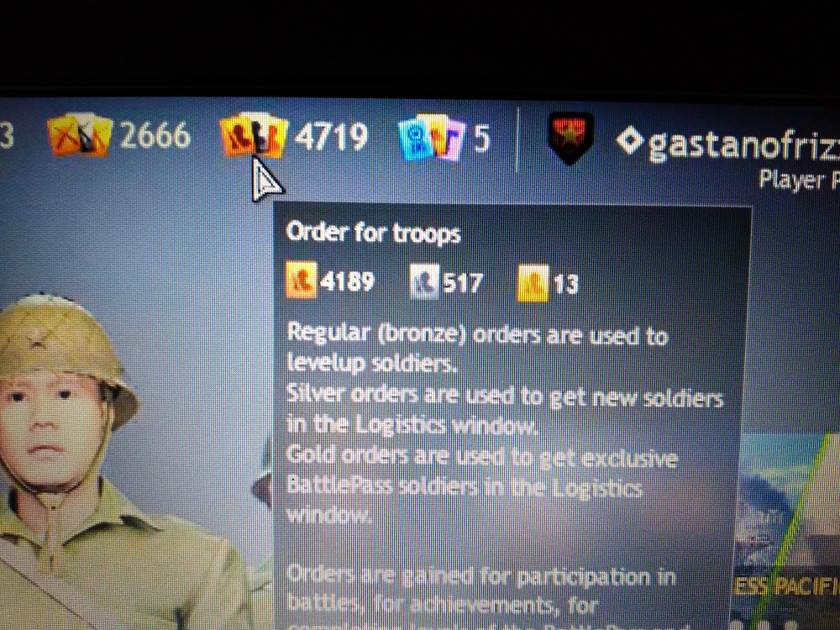Click the Order for troops tooltip title
840x630 pixels.
pos(374,233)
